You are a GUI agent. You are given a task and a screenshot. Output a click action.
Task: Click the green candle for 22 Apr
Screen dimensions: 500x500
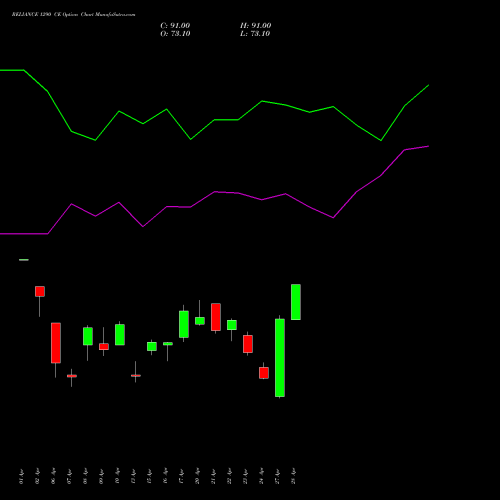(232, 325)
